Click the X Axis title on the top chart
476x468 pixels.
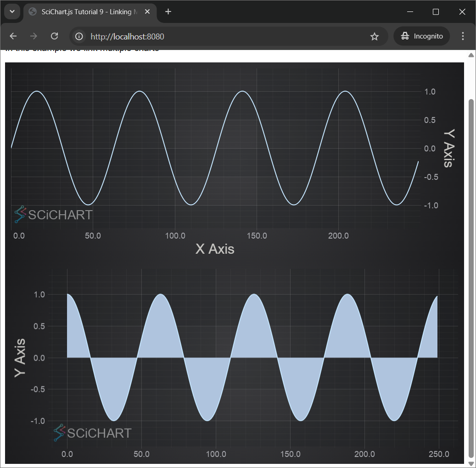[214, 249]
